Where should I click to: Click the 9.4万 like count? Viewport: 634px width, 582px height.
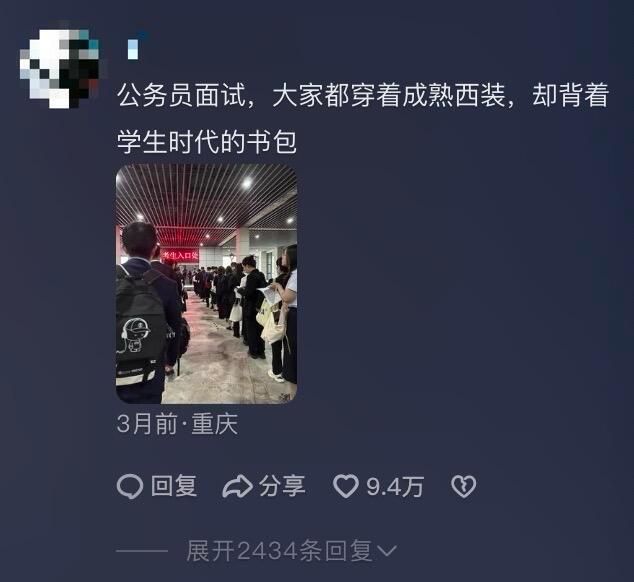(395, 487)
